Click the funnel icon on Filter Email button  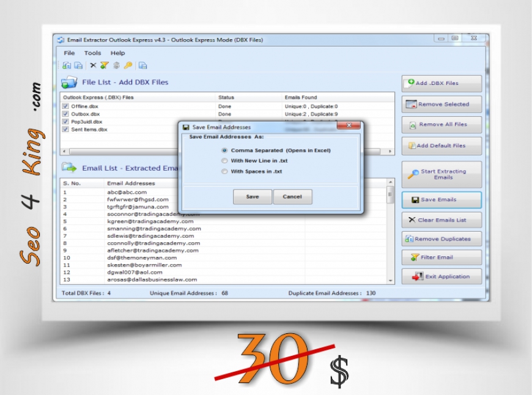click(x=415, y=257)
